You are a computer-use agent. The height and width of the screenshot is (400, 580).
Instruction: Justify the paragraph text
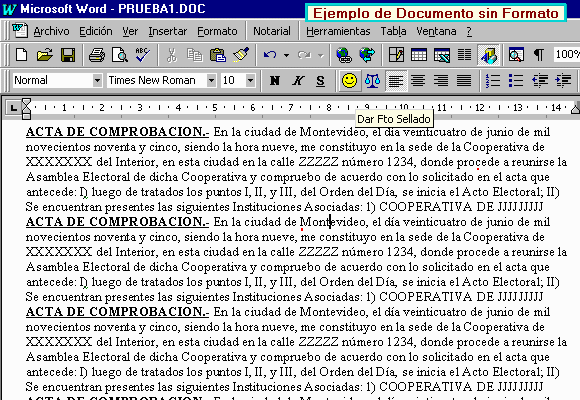point(464,80)
